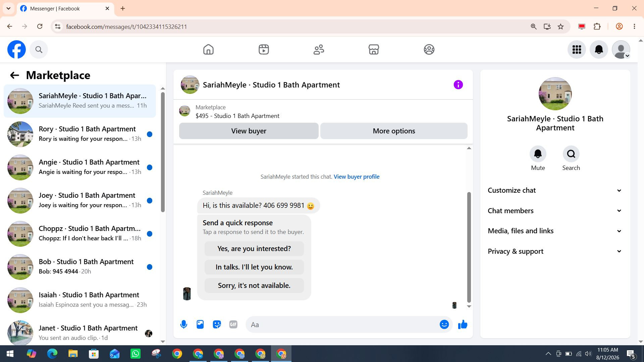
Task: Expand Customize chat section
Action: click(x=555, y=190)
